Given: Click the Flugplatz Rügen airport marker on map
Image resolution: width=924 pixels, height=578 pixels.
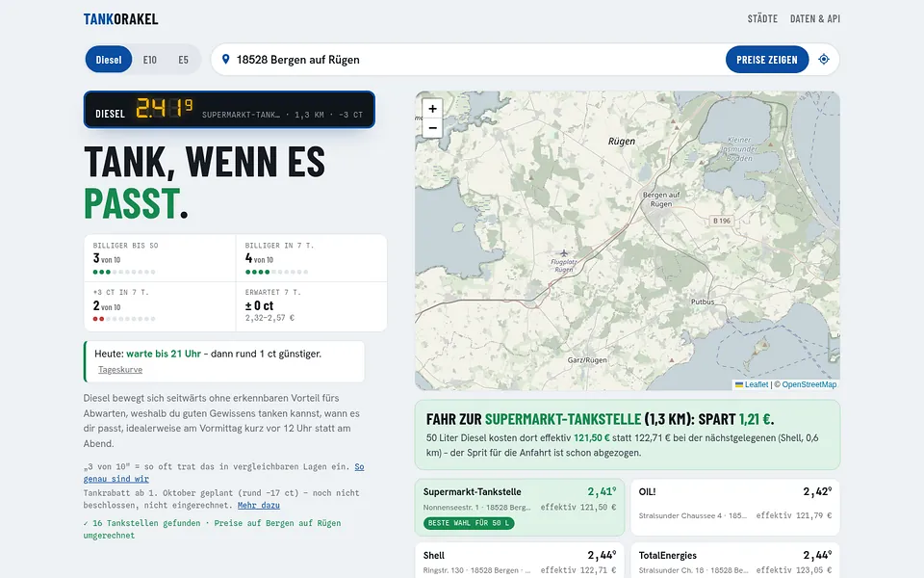Looking at the screenshot, I should point(563,253).
